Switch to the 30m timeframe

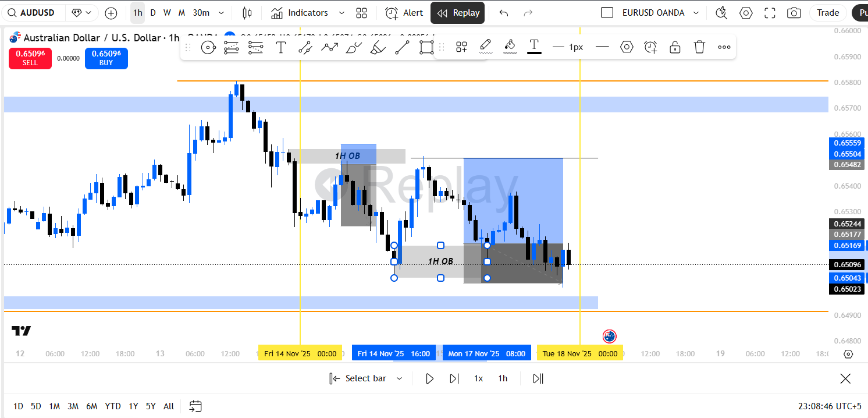click(x=201, y=13)
